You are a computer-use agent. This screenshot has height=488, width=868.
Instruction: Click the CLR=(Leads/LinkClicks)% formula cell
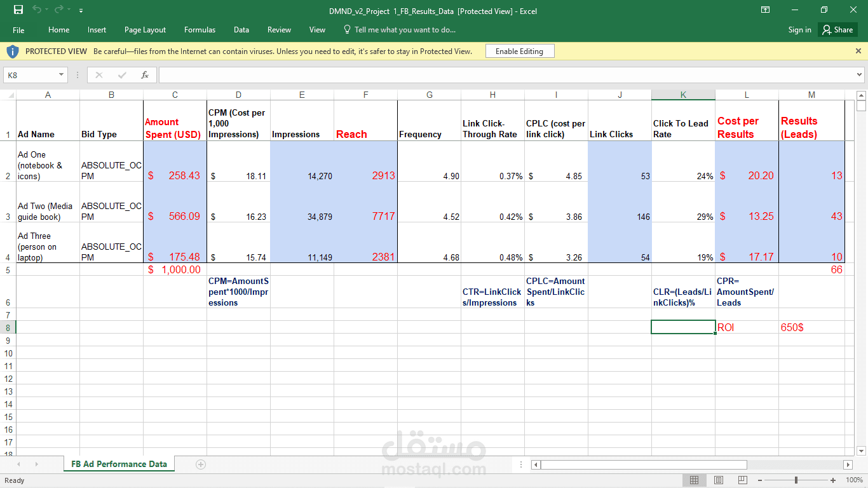[x=683, y=292]
